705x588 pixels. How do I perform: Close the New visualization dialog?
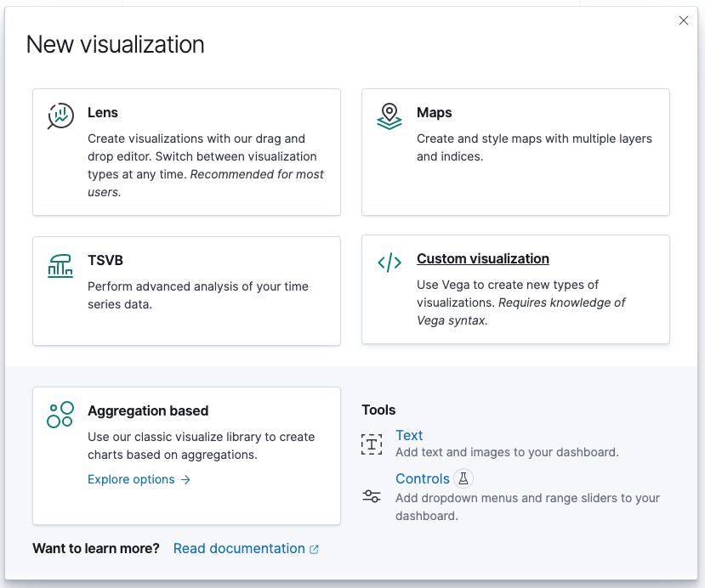pos(684,20)
